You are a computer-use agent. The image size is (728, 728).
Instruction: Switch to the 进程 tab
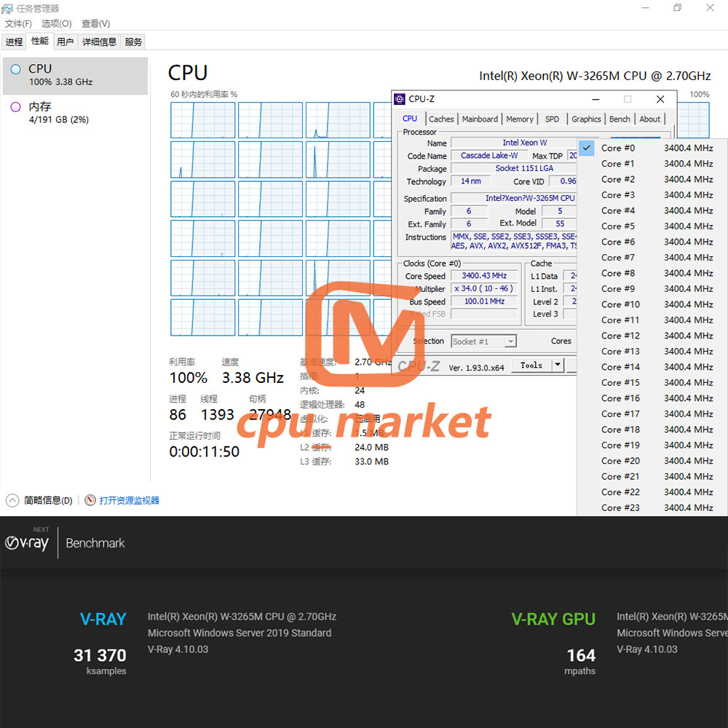14,41
